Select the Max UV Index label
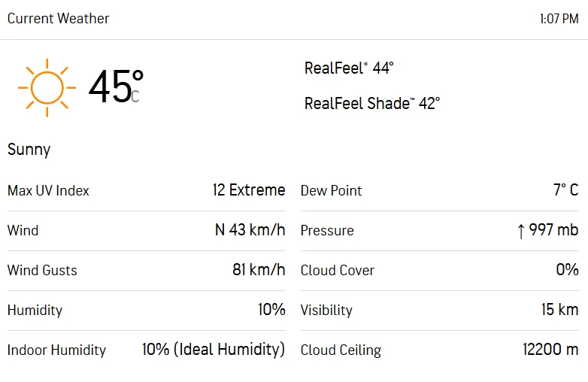The width and height of the screenshot is (588, 382). pos(48,191)
